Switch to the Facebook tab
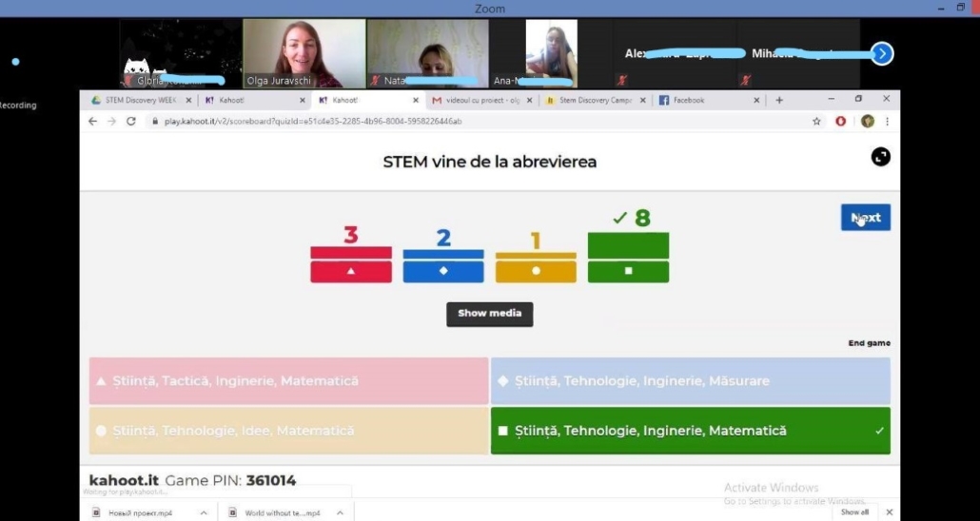This screenshot has width=980, height=521. pyautogui.click(x=704, y=100)
